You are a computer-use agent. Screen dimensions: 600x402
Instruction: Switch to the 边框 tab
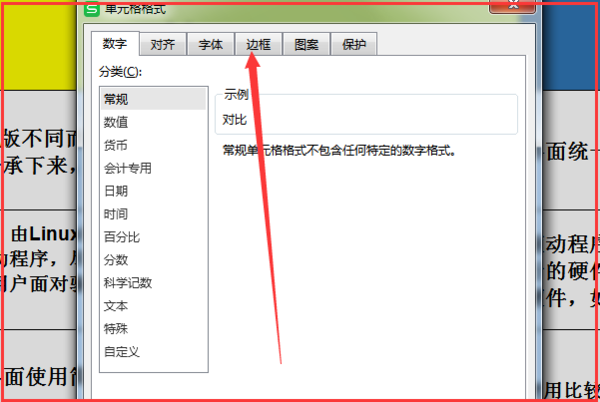point(258,44)
